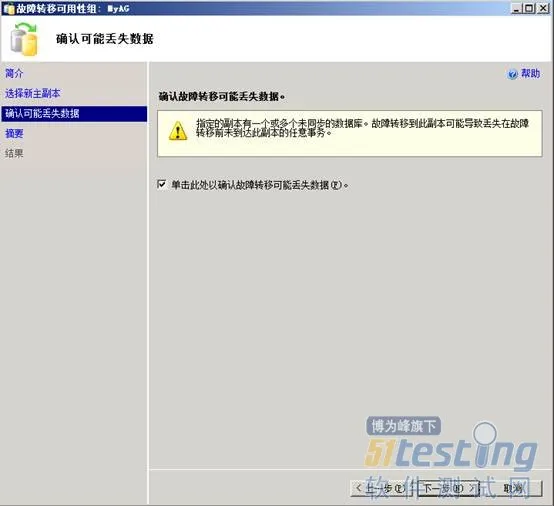Toggle the confirm potential data loss checkbox
554x506 pixels.
[x=161, y=184]
